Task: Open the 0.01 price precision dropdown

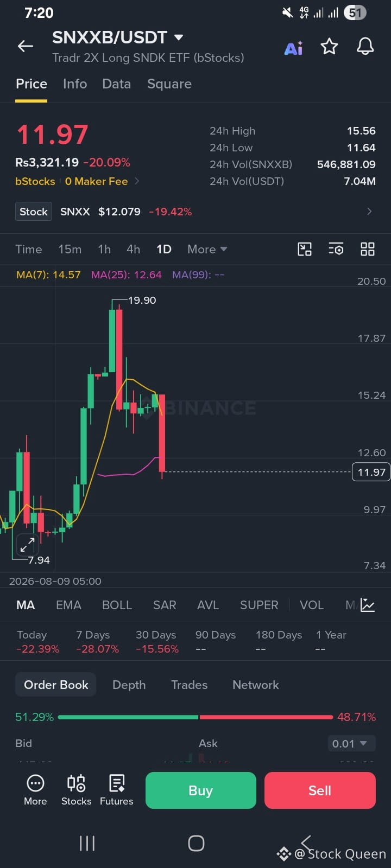Action: click(352, 744)
